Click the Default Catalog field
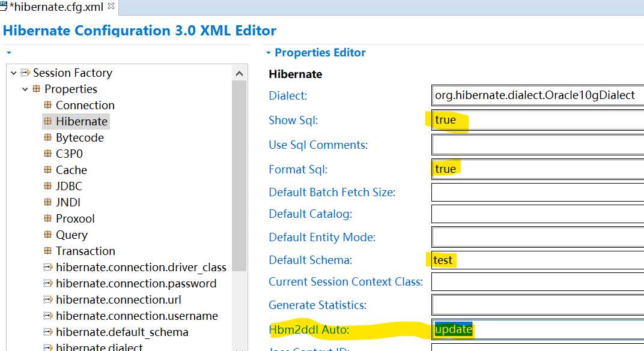644x351 pixels. click(538, 214)
